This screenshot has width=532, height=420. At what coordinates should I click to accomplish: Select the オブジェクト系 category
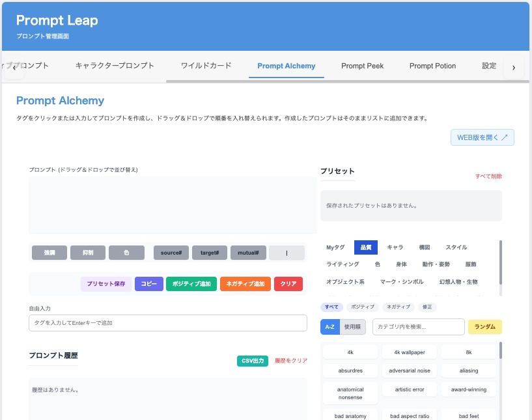tap(345, 282)
